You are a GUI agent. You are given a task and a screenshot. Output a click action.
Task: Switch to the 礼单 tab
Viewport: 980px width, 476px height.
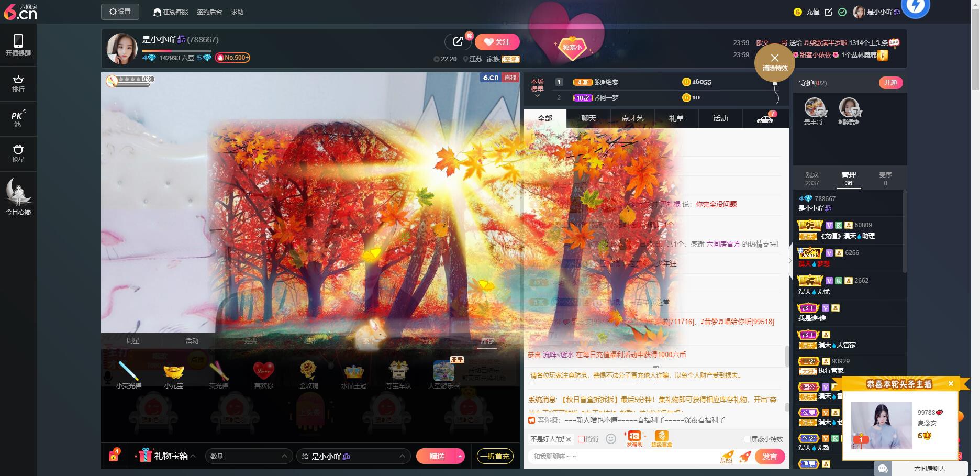click(676, 119)
